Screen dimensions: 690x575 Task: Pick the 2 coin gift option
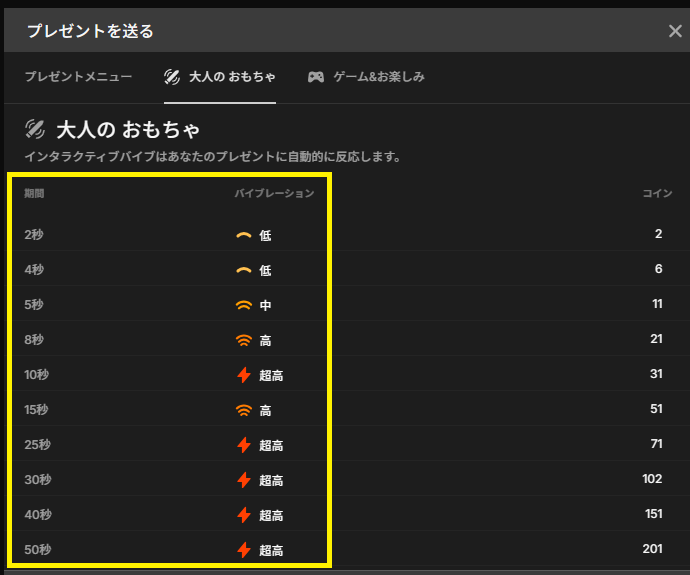pyautogui.click(x=658, y=235)
